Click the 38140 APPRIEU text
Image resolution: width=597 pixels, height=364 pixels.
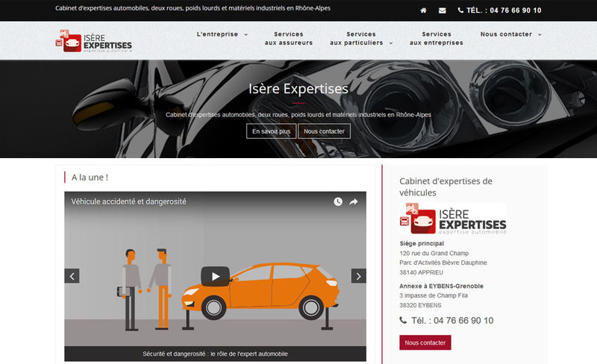421,272
